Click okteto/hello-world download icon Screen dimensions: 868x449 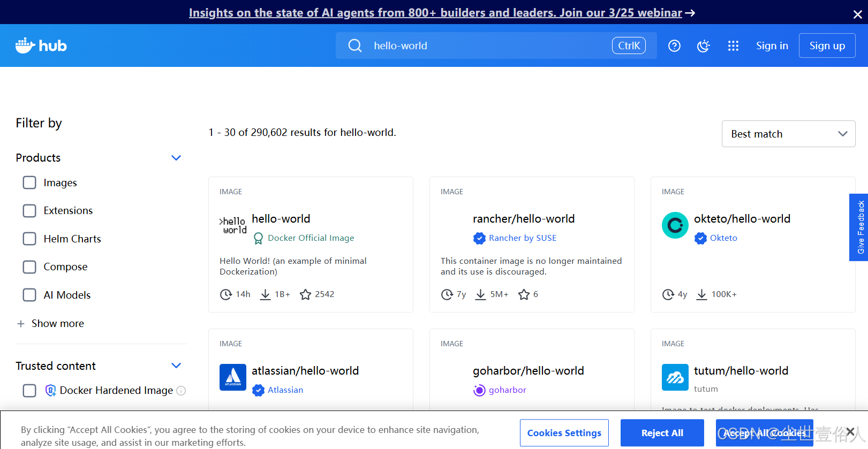pos(701,294)
